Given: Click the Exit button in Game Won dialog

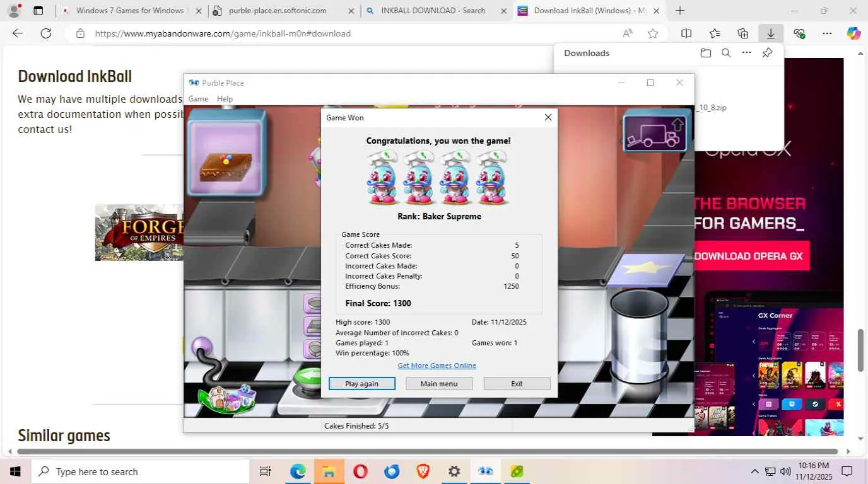Looking at the screenshot, I should (x=517, y=384).
